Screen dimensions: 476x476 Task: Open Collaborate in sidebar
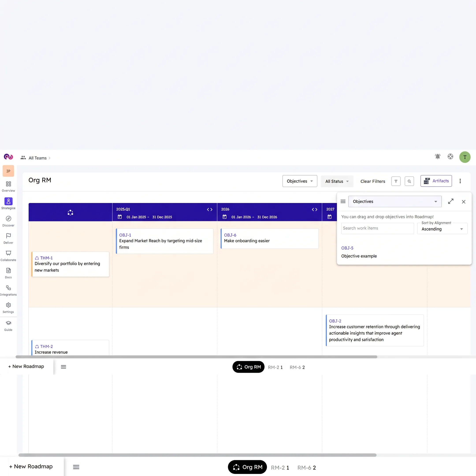tap(8, 256)
